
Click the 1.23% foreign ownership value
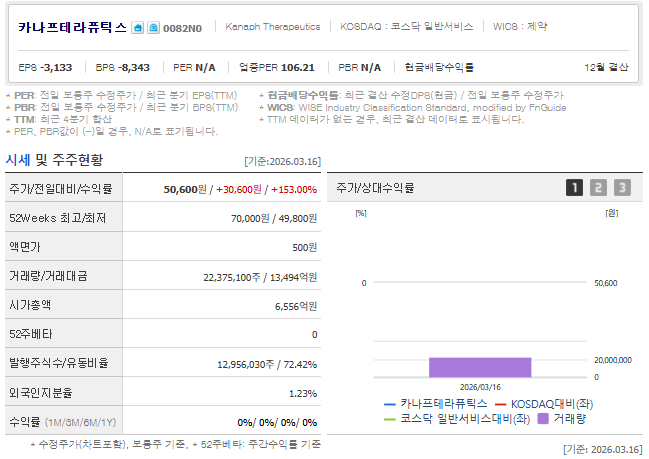pos(303,393)
